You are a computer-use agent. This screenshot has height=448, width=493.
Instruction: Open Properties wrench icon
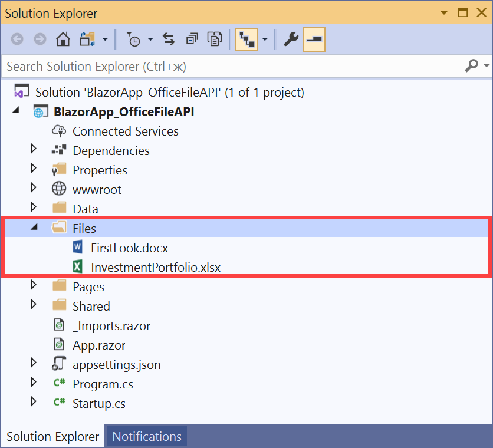pyautogui.click(x=291, y=39)
